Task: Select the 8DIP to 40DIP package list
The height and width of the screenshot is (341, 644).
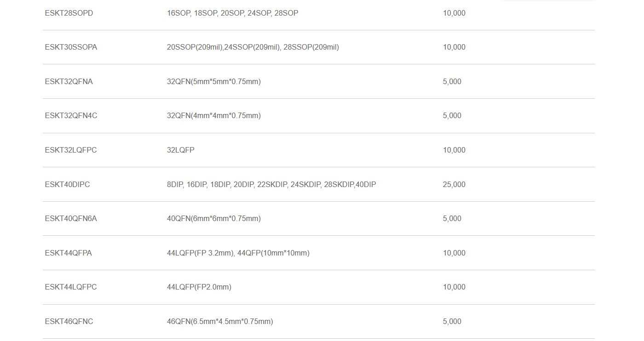Action: (x=271, y=185)
